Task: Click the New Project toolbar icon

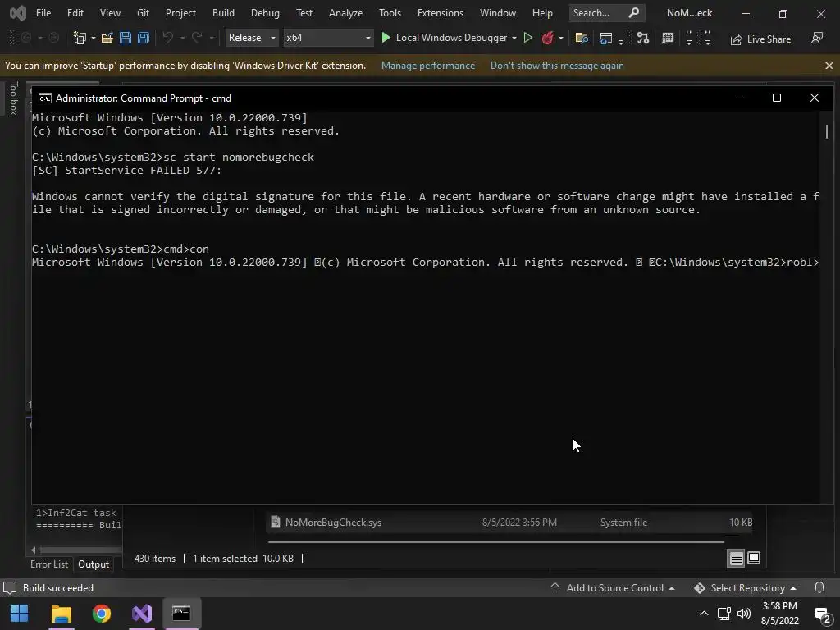Action: tap(80, 38)
